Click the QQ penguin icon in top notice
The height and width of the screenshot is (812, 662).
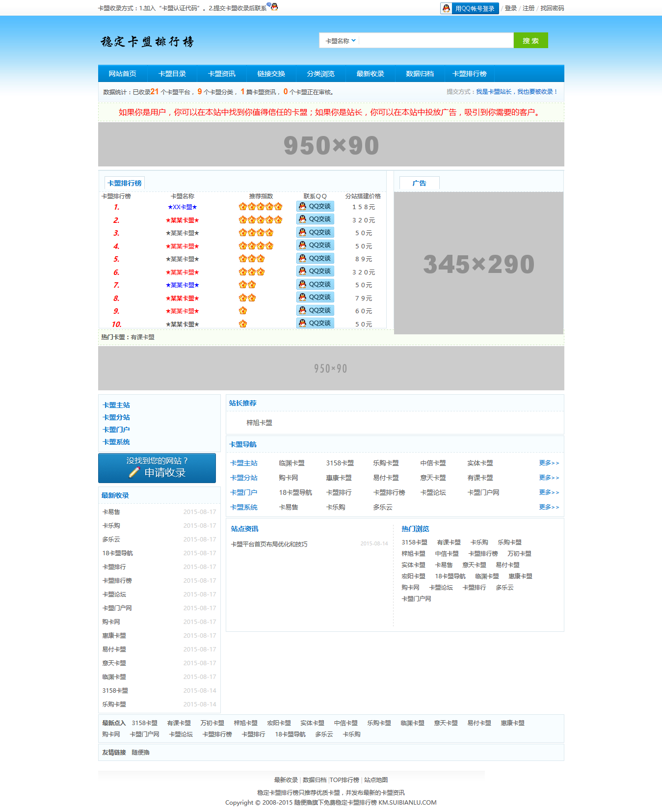[273, 6]
